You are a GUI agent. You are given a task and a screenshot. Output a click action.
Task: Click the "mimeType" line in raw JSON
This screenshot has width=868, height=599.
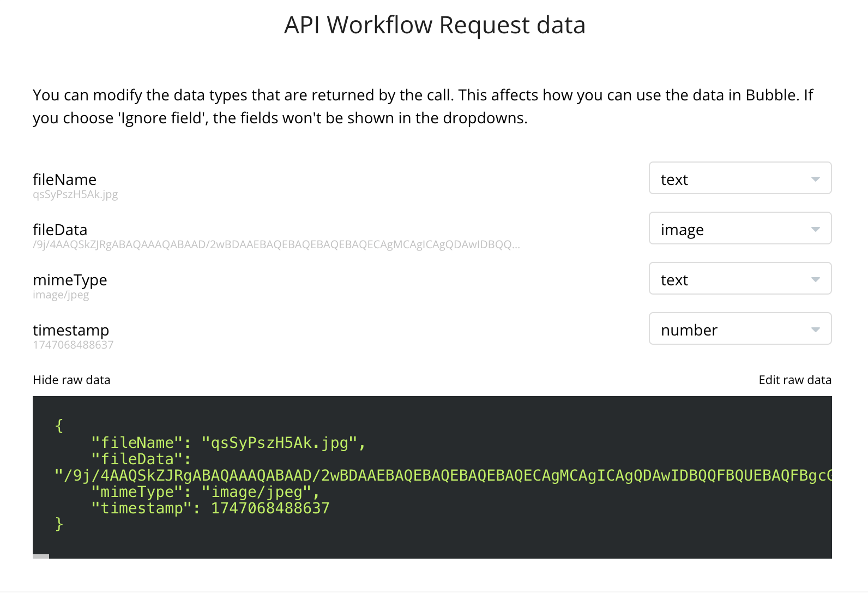205,492
